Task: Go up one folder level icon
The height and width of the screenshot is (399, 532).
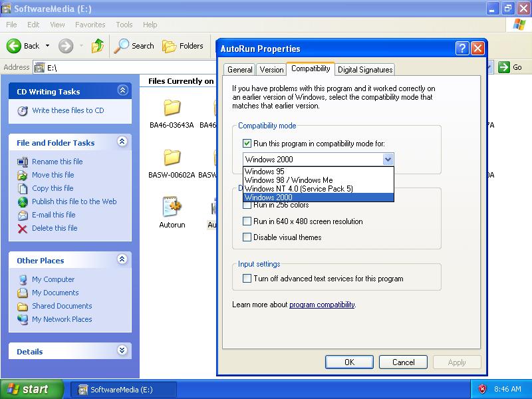Action: click(98, 46)
